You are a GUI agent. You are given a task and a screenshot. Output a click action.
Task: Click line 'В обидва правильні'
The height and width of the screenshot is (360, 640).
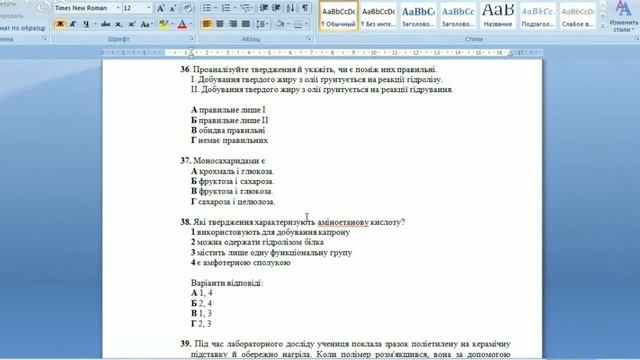click(x=228, y=130)
